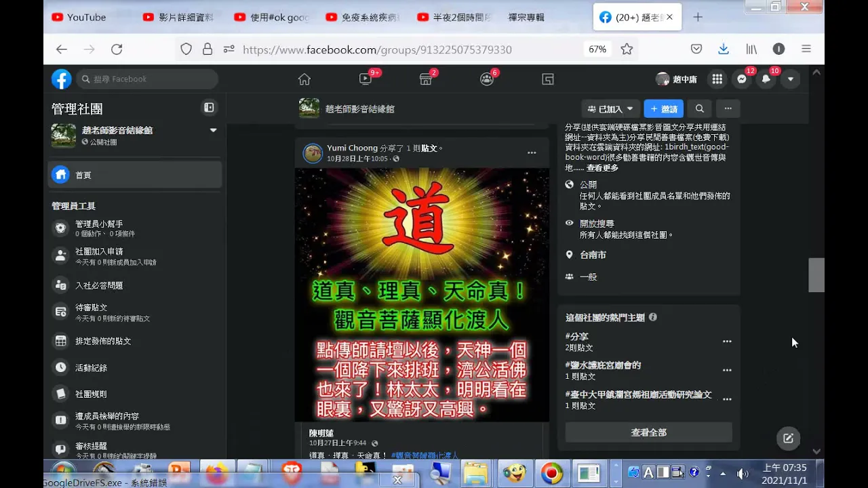868x488 pixels.
Task: Click the bookmark star icon
Action: pyautogui.click(x=627, y=49)
